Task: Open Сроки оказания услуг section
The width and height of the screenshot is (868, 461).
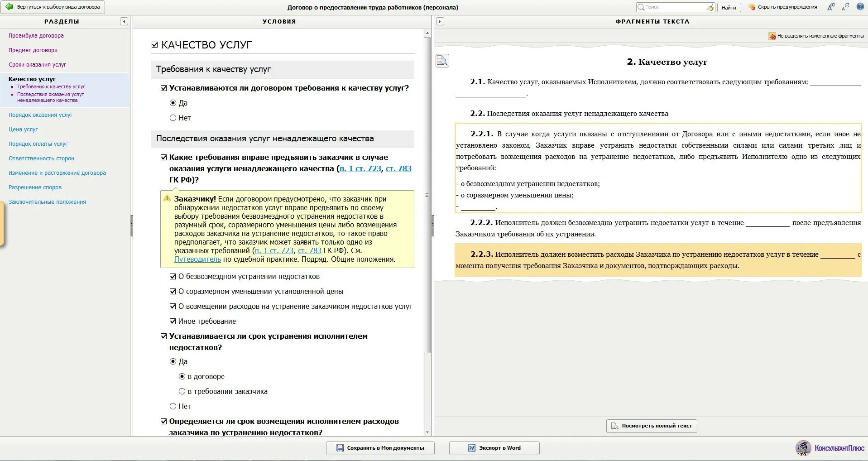Action: (x=37, y=65)
